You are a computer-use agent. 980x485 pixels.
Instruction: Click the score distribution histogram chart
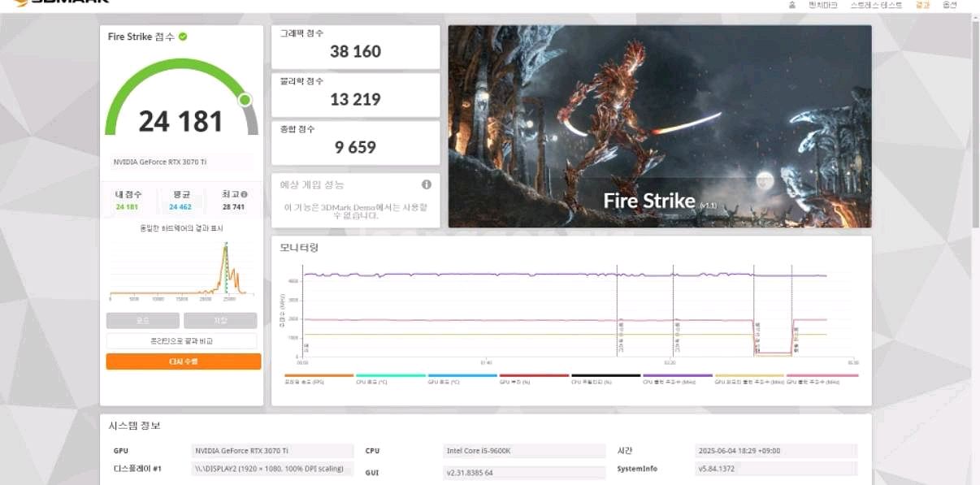[x=182, y=271]
